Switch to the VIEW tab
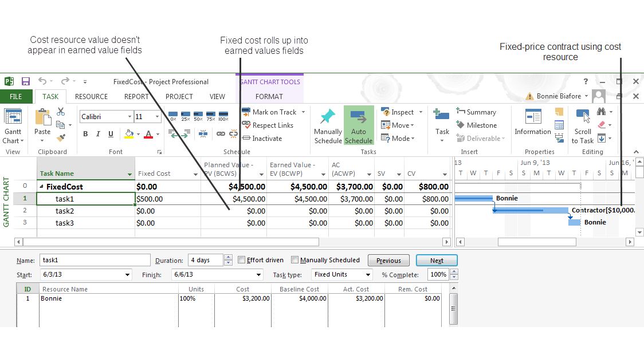Image resolution: width=644 pixels, height=339 pixels. click(x=217, y=96)
